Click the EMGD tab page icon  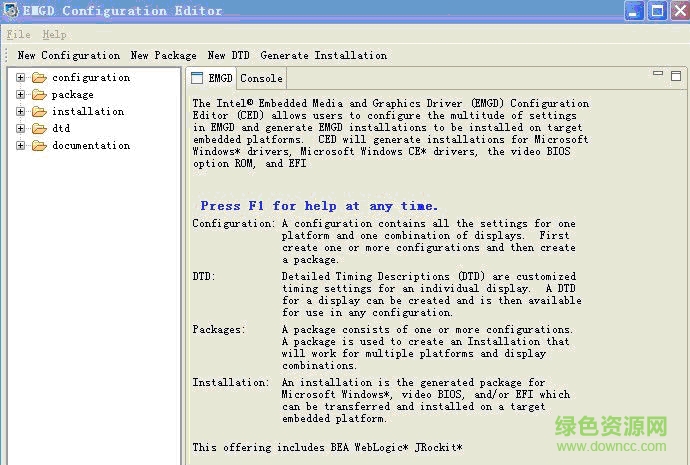(x=197, y=78)
